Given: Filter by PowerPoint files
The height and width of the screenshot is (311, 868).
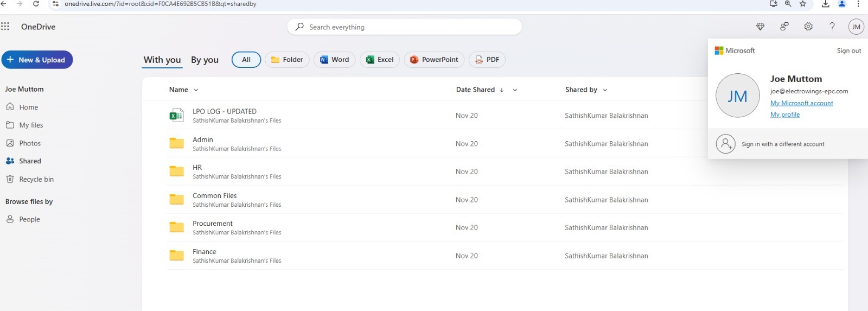Looking at the screenshot, I should coord(434,60).
